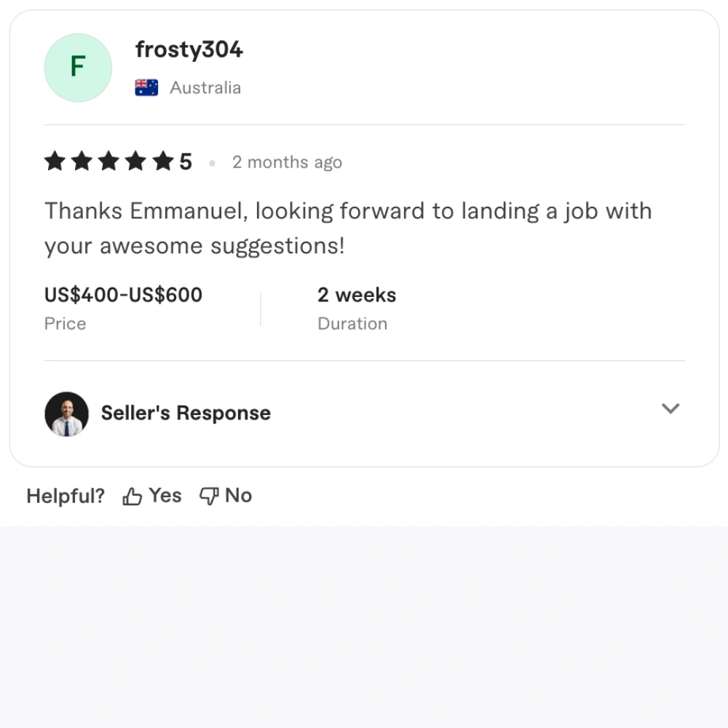Click the "2 months ago" timestamp

(287, 162)
